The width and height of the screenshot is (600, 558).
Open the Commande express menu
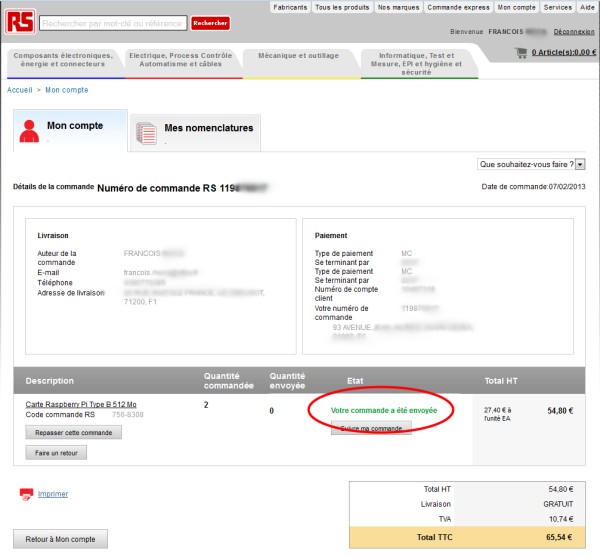458,7
